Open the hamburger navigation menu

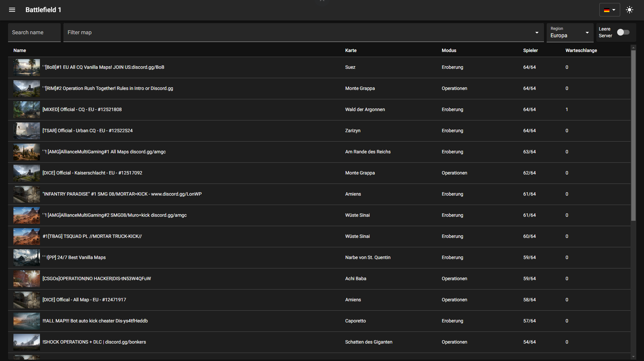[12, 10]
